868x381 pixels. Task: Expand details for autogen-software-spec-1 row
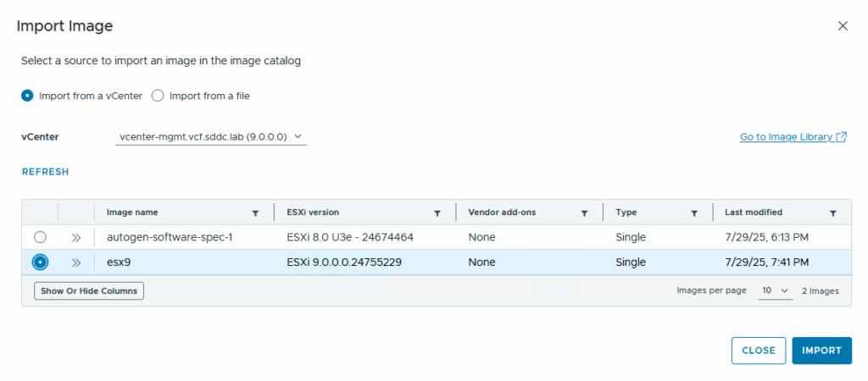click(x=76, y=238)
